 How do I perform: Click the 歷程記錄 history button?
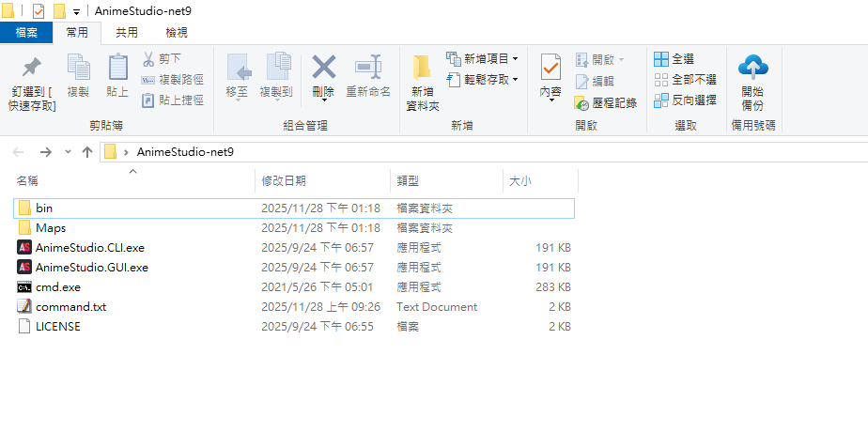606,102
